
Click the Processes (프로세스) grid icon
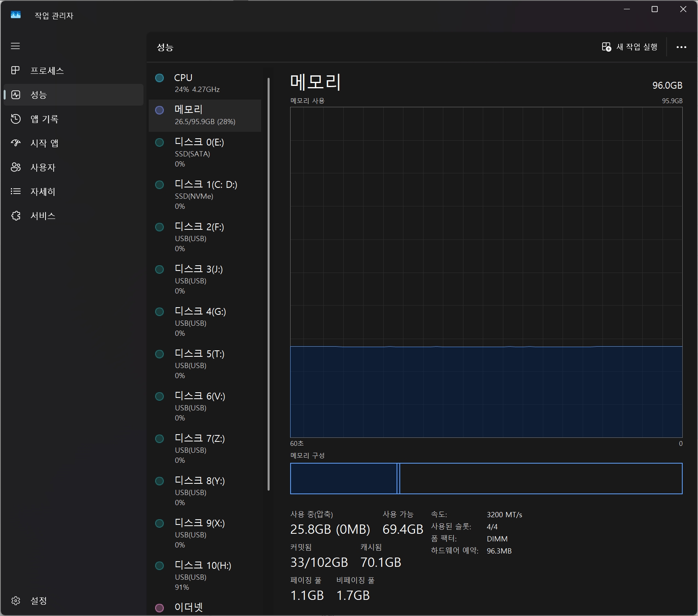[15, 71]
